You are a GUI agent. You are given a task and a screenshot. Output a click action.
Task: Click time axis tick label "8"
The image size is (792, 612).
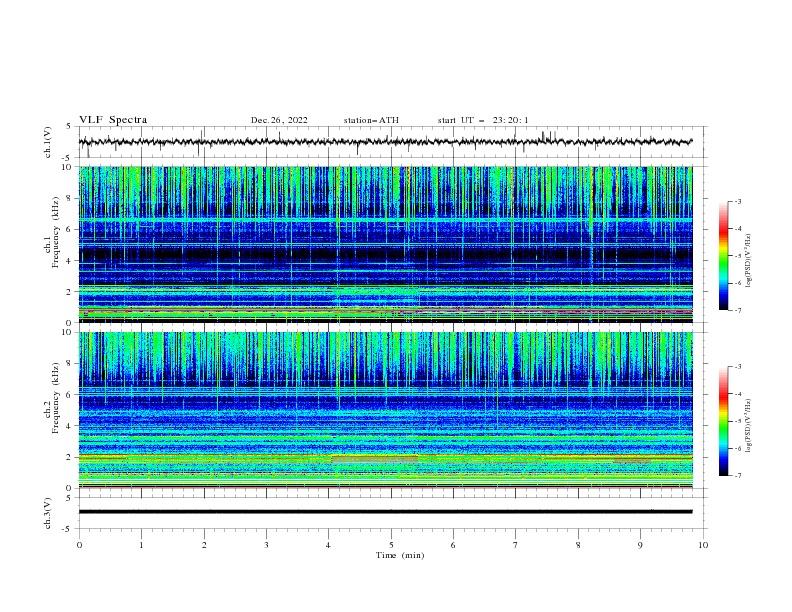point(578,545)
